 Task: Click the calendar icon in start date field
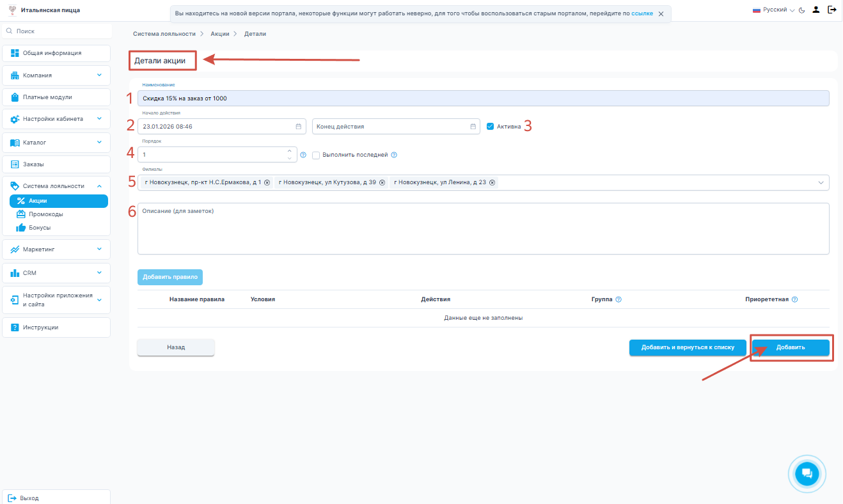(298, 127)
